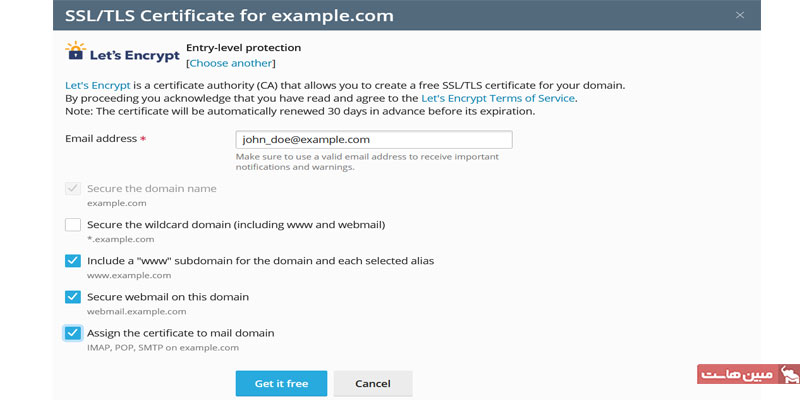Uncheck Assign the certificate to mail domain
Viewport: 800px width, 400px height.
[x=73, y=333]
